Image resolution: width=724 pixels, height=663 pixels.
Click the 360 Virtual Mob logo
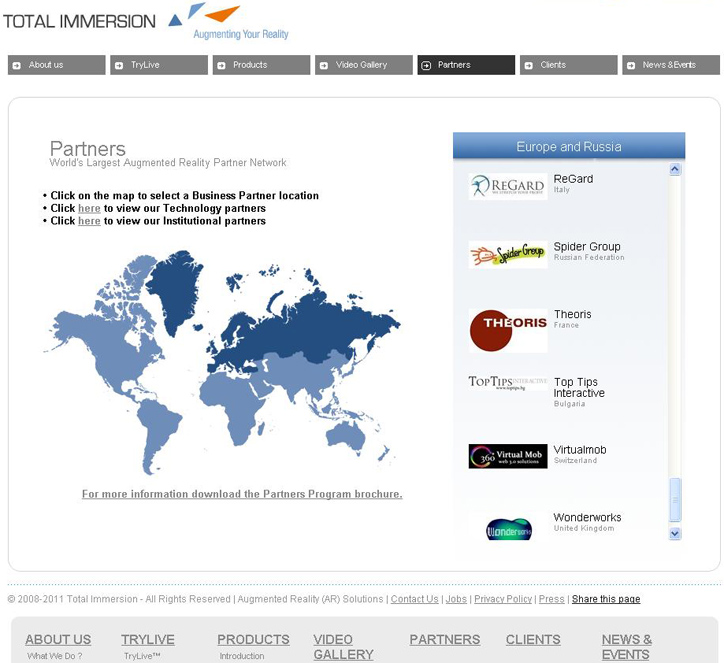click(x=508, y=456)
